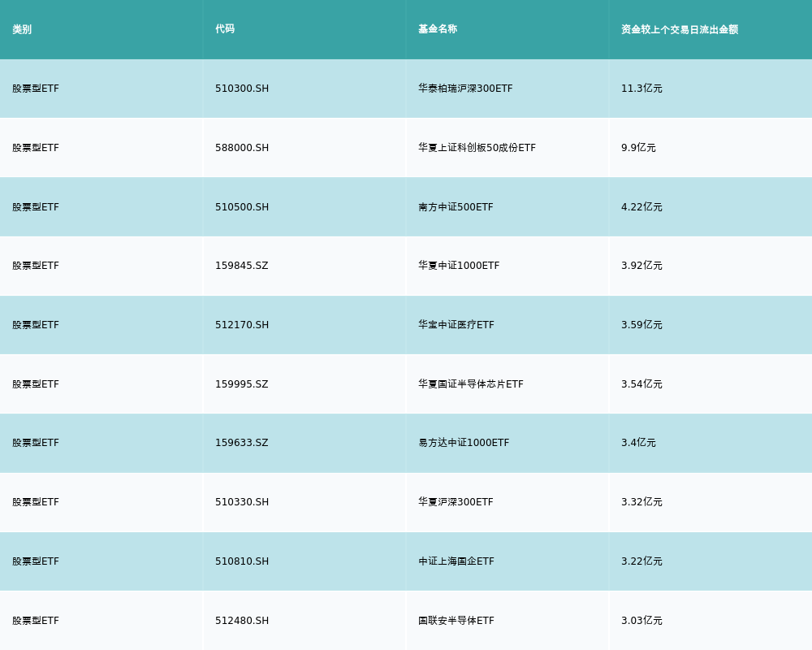Click 华夏上证科创板50成份ETF name
The image size is (812, 650).
(477, 148)
